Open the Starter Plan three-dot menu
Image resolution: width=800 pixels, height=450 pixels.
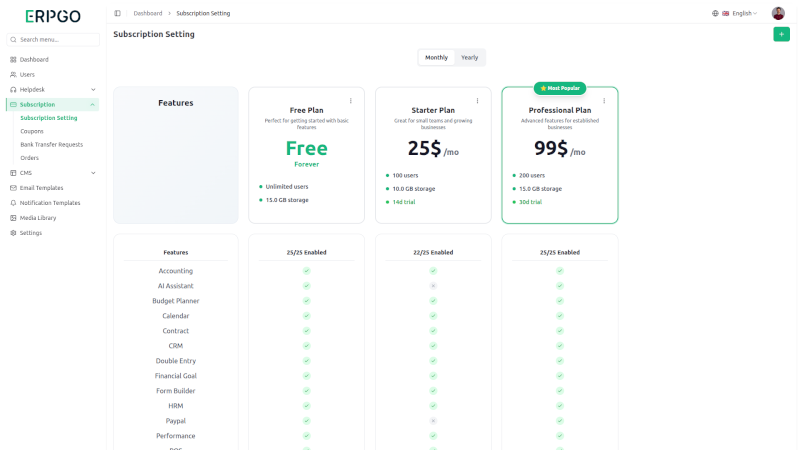477,100
